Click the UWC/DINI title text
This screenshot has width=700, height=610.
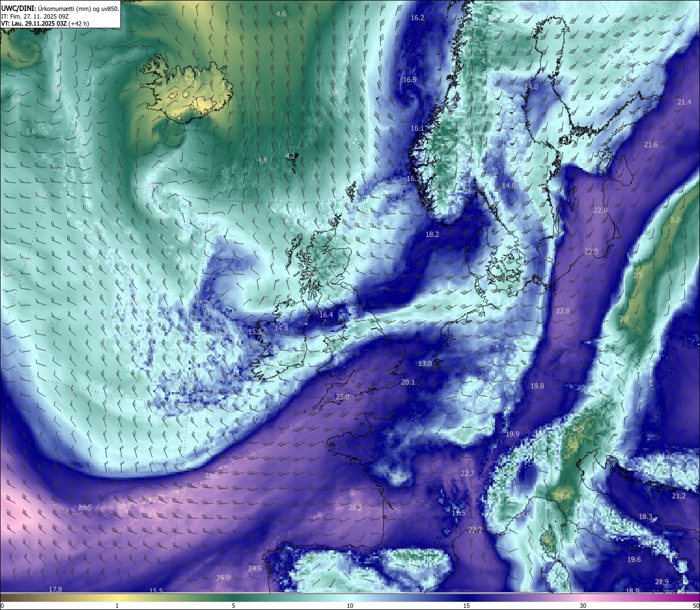pyautogui.click(x=17, y=8)
